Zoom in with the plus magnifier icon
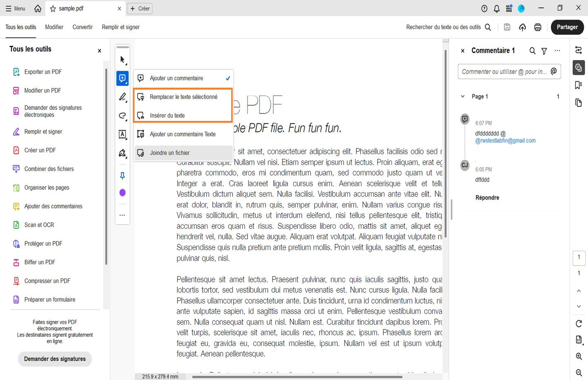The height and width of the screenshot is (380, 588). [579, 356]
